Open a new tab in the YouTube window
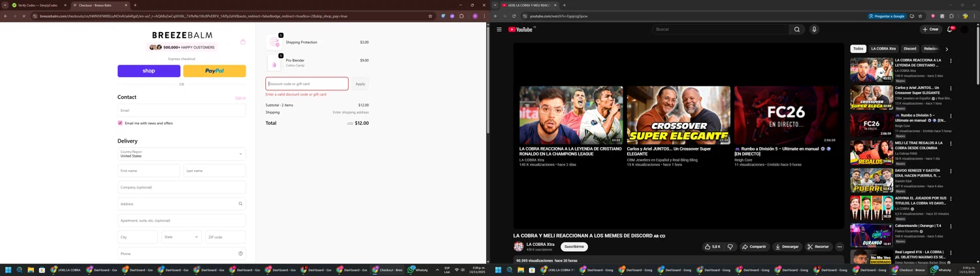The width and height of the screenshot is (980, 276). (564, 5)
